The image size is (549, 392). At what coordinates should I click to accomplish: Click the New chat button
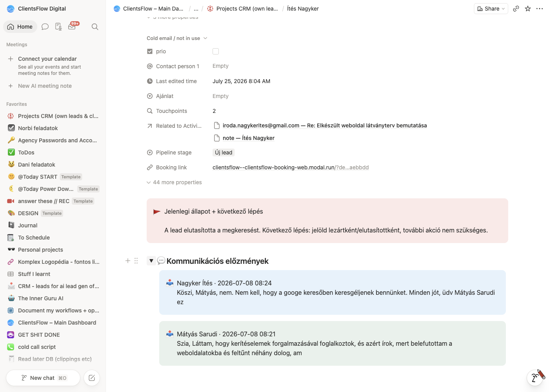pos(43,378)
